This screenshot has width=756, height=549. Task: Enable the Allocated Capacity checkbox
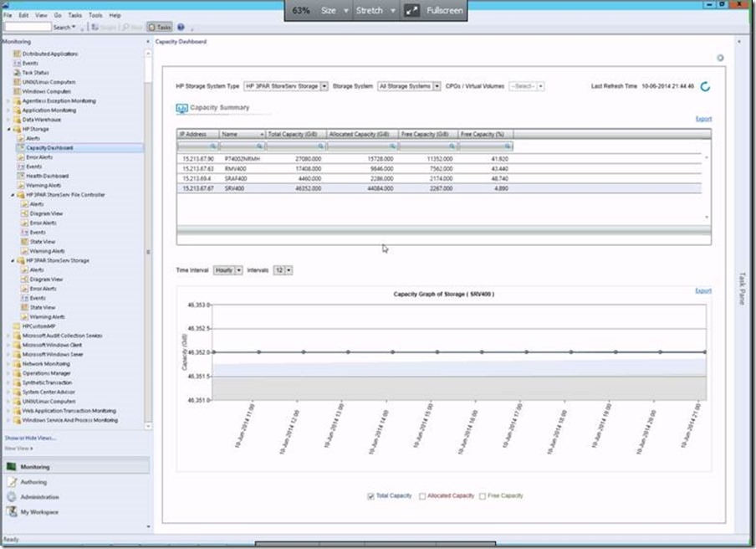[422, 496]
